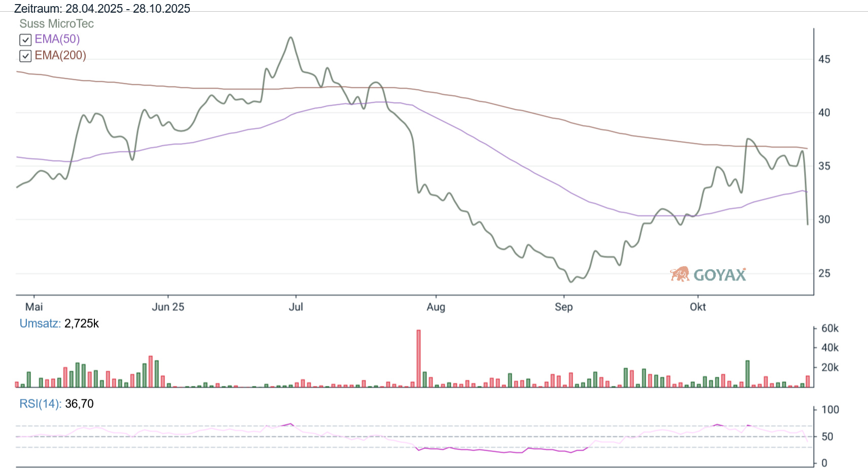Jump to the Jul time axis marker
Screen dimensions: 868x470
pos(295,307)
